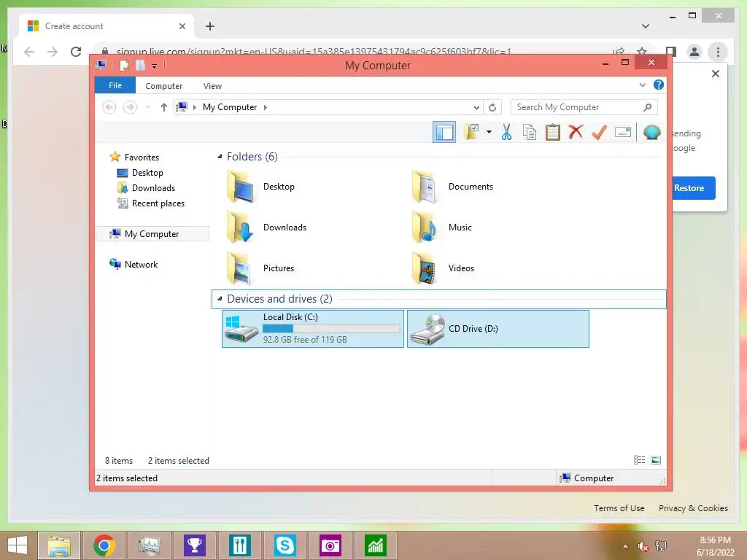Collapse the Devices and drives group
This screenshot has height=560, width=747.
tap(220, 298)
